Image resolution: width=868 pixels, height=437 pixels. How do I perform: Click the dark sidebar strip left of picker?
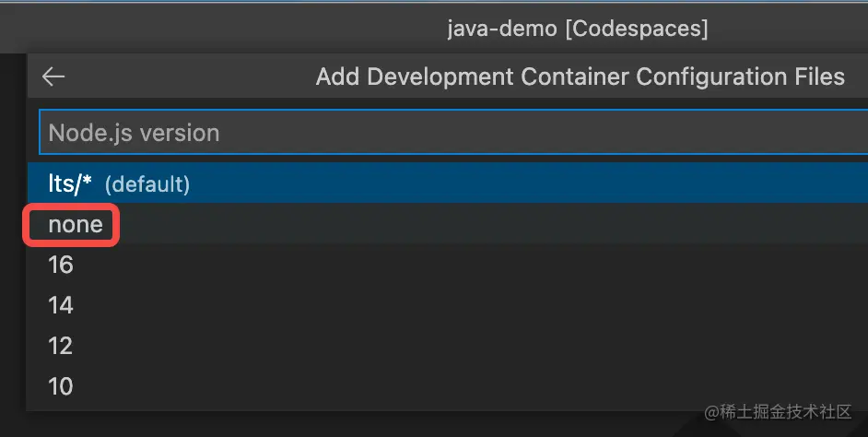(13, 232)
